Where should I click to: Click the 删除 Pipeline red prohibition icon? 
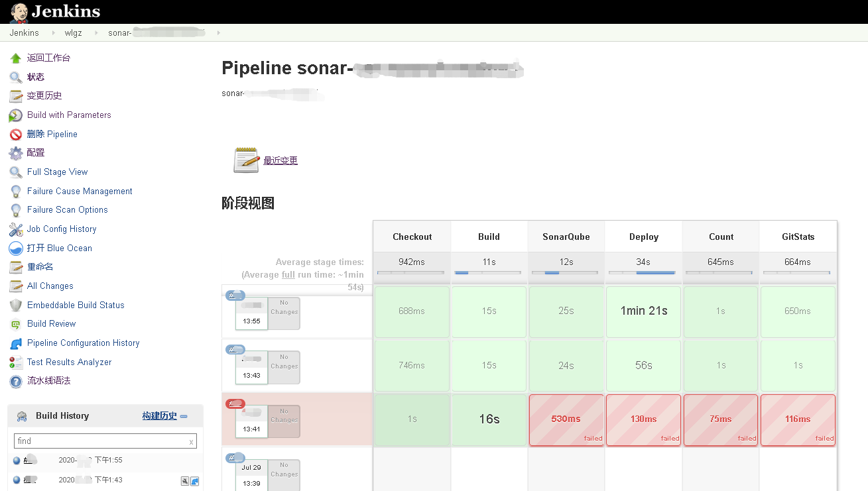(16, 135)
